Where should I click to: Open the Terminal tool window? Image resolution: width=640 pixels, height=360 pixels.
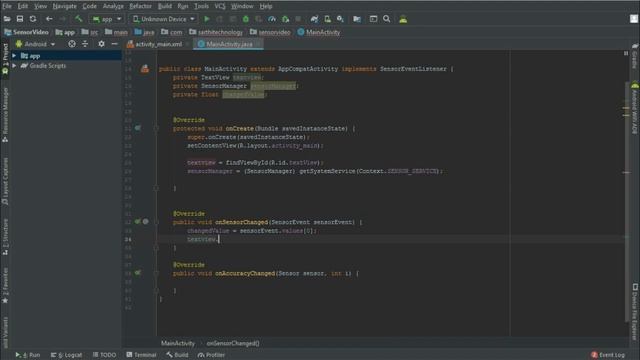141,355
